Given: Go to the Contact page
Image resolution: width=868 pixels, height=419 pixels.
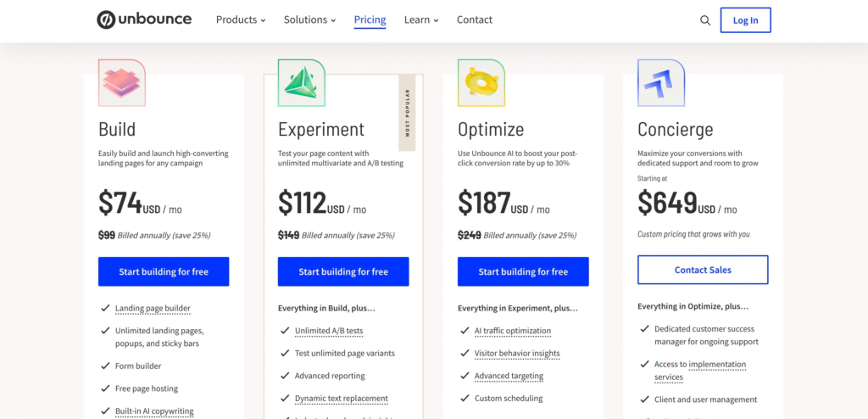Looking at the screenshot, I should (x=475, y=20).
